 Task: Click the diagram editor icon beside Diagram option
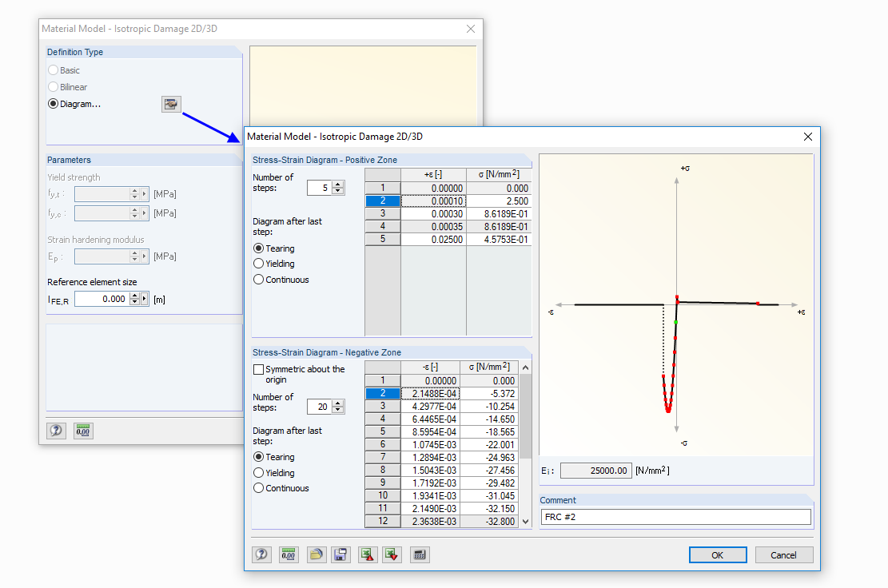(x=171, y=104)
